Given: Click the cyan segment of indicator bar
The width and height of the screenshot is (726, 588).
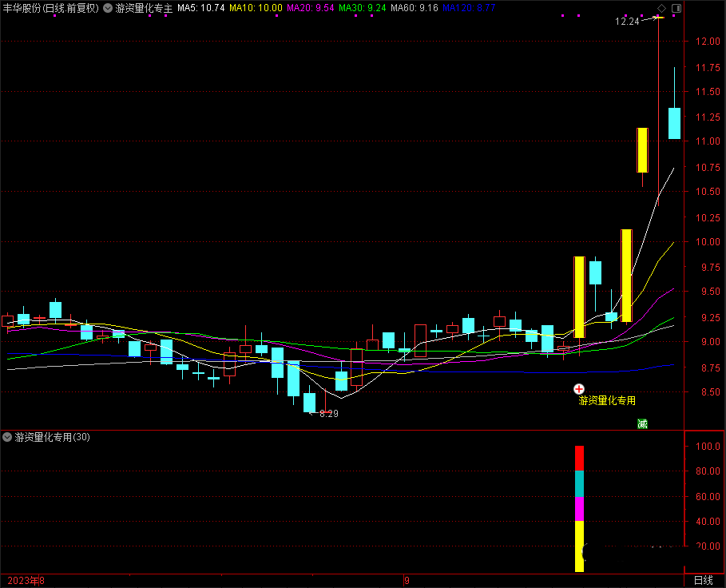Looking at the screenshot, I should [580, 483].
